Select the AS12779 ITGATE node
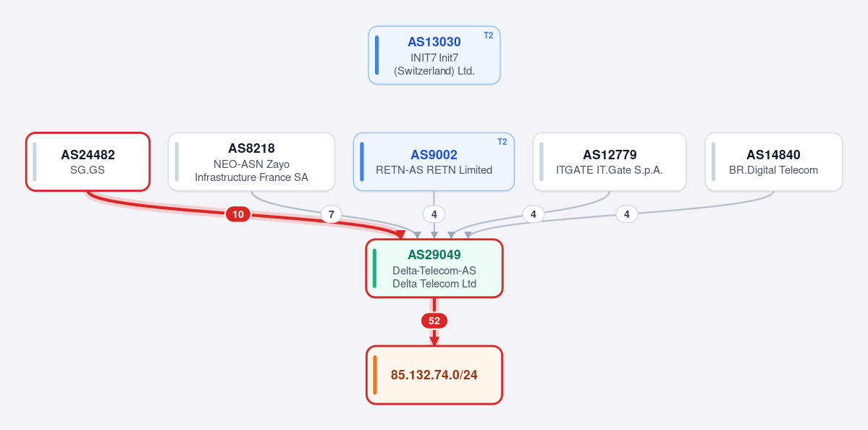This screenshot has height=430, width=868. point(610,161)
